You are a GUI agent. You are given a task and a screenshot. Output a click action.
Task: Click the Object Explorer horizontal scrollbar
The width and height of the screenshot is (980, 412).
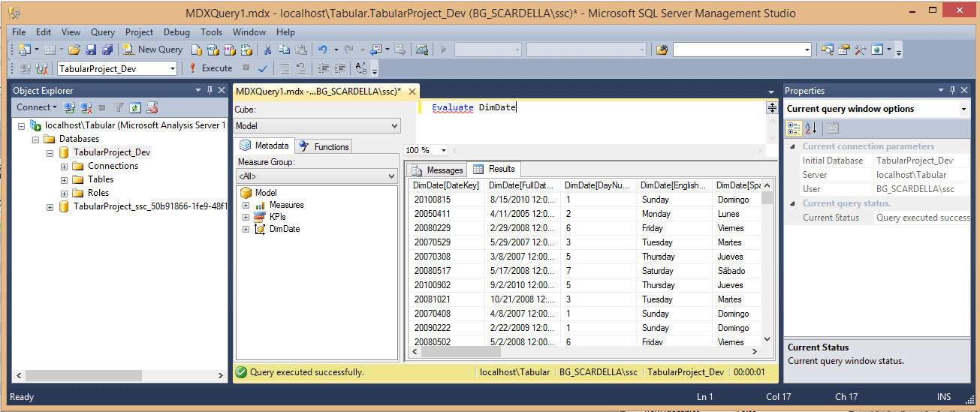120,375
